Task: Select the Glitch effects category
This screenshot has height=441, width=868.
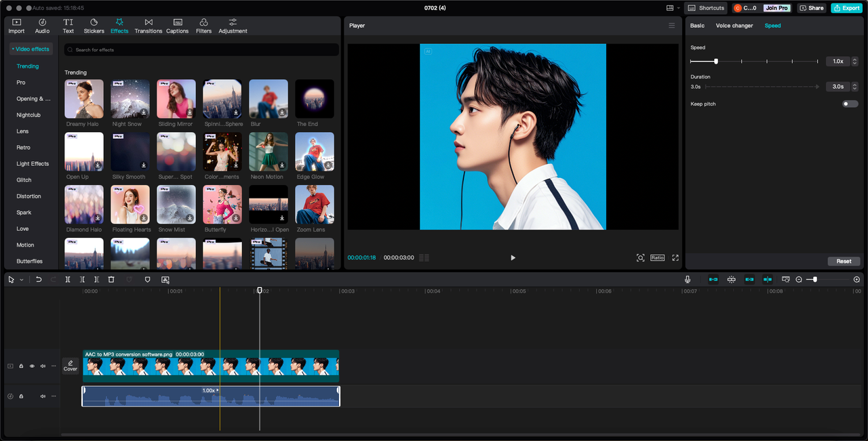Action: point(24,180)
